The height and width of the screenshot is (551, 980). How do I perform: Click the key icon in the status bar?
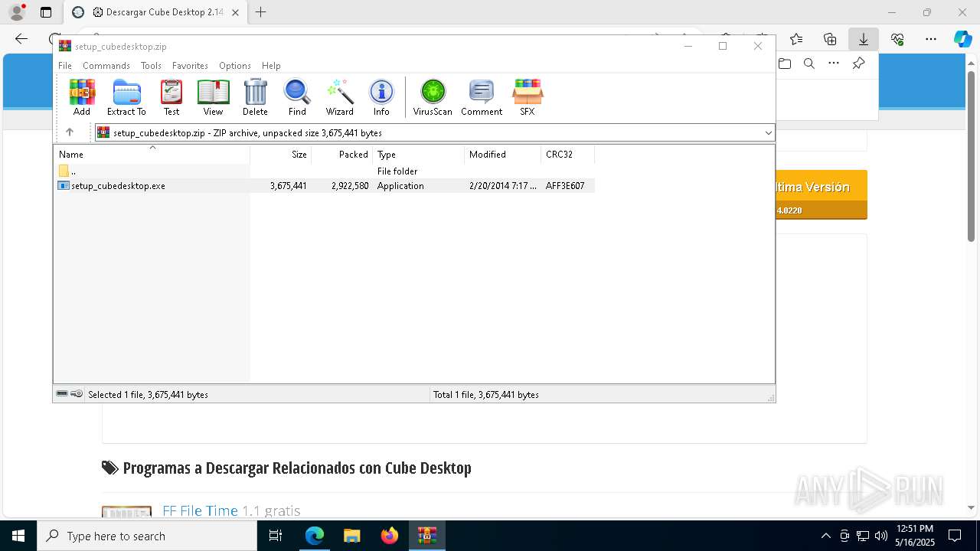click(77, 394)
